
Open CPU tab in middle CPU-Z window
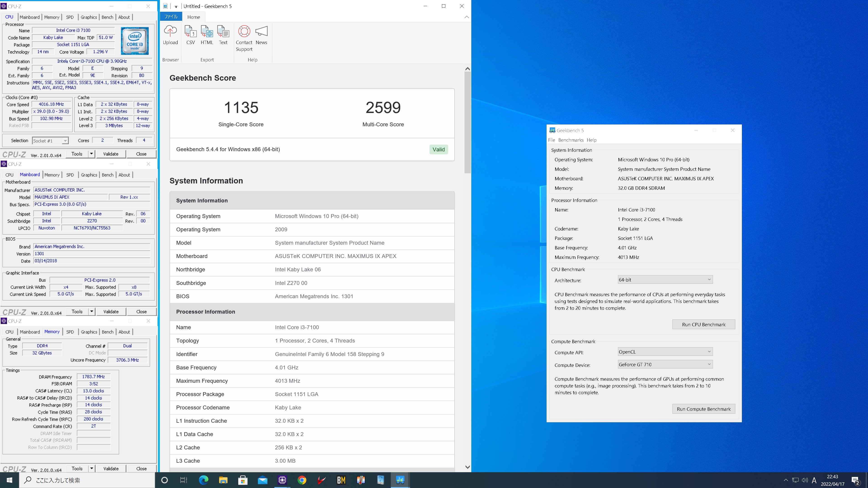coord(9,175)
